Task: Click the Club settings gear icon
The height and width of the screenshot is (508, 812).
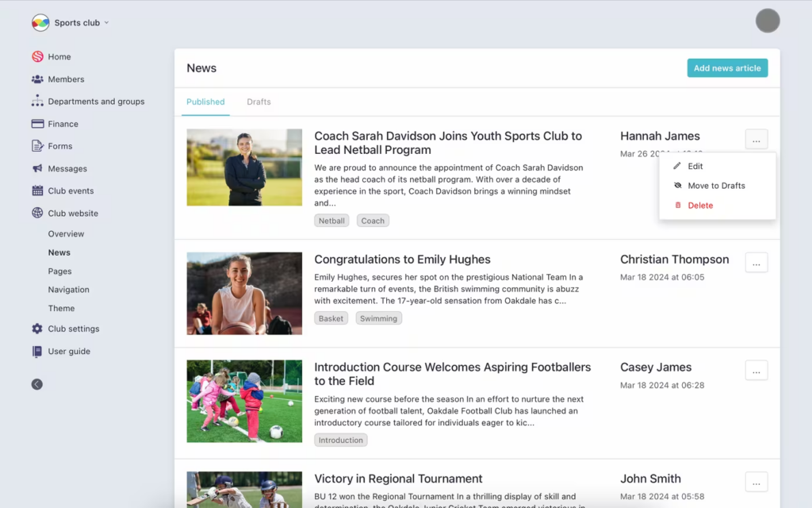Action: [x=37, y=329]
